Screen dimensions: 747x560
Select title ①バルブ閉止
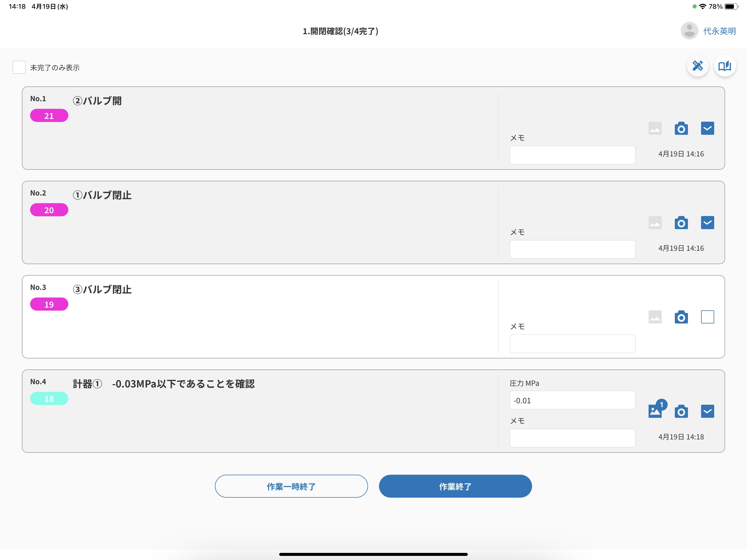102,195
